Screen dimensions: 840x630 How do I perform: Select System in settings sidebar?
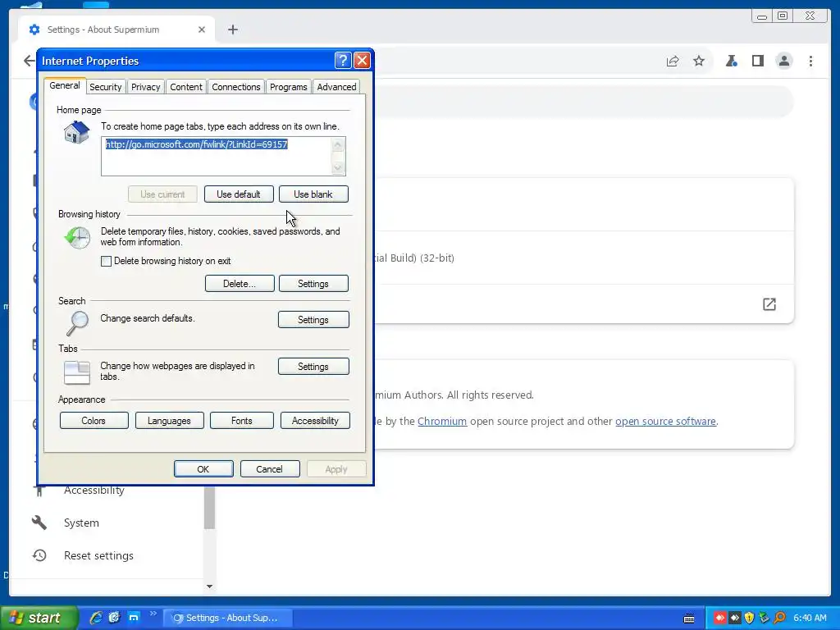point(81,523)
